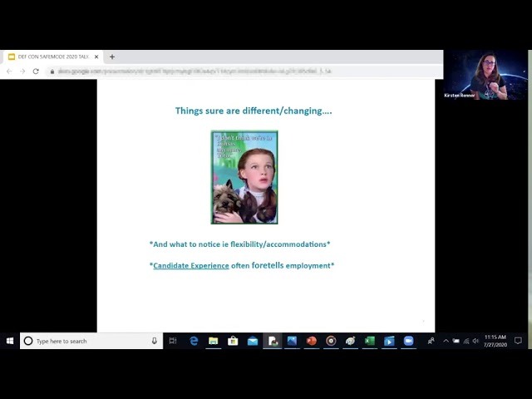This screenshot has height=399, width=532.
Task: Click the text 'And what to notice ie flexibility/accommodations'
Action: (239, 244)
